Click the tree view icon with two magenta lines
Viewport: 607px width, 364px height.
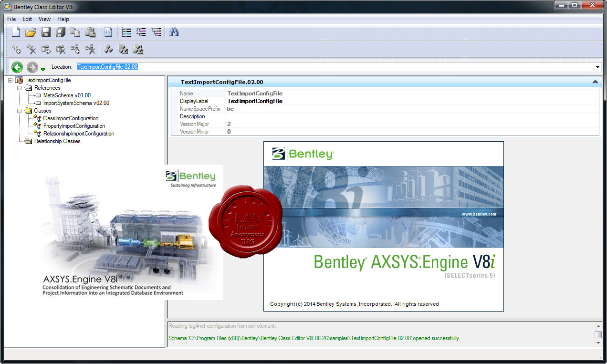[141, 32]
